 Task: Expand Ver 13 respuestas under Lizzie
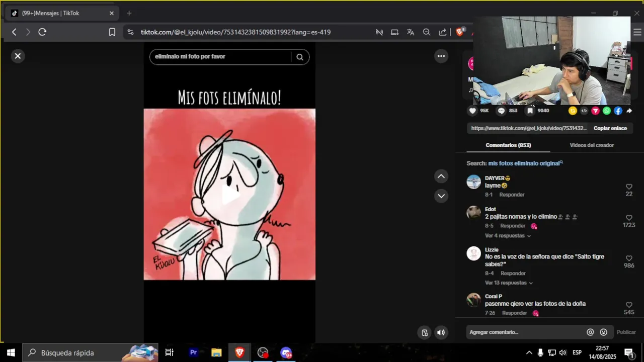click(509, 283)
